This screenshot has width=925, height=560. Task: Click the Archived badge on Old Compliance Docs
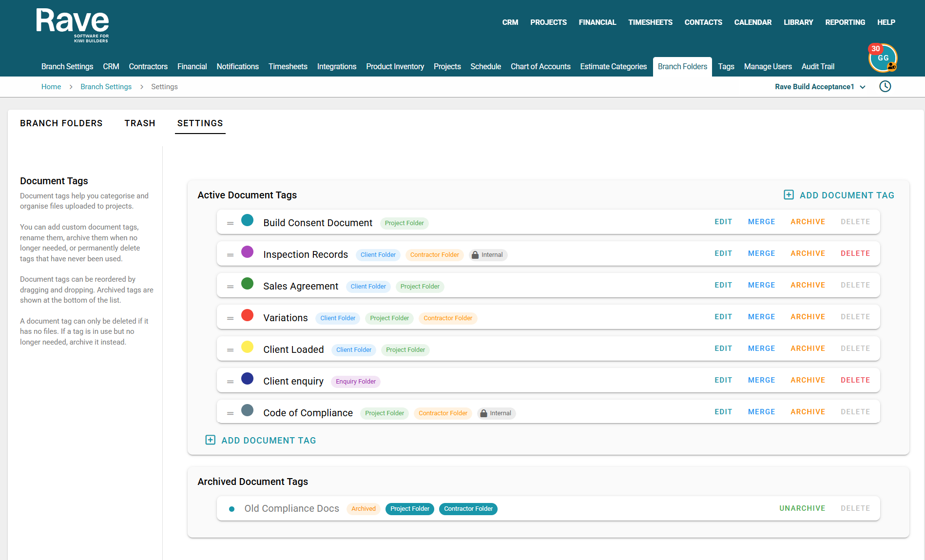[364, 509]
